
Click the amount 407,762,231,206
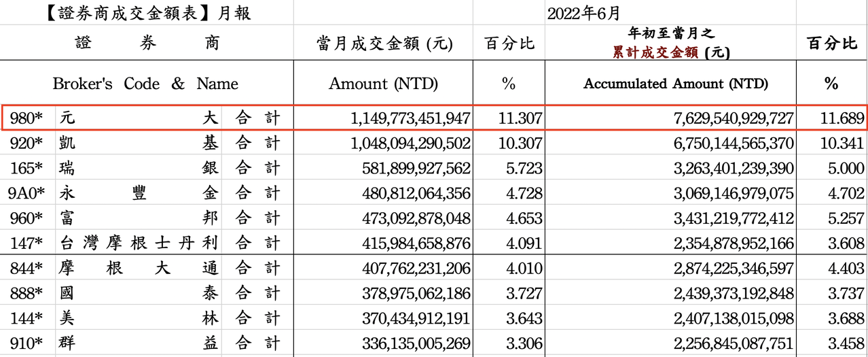tap(415, 269)
